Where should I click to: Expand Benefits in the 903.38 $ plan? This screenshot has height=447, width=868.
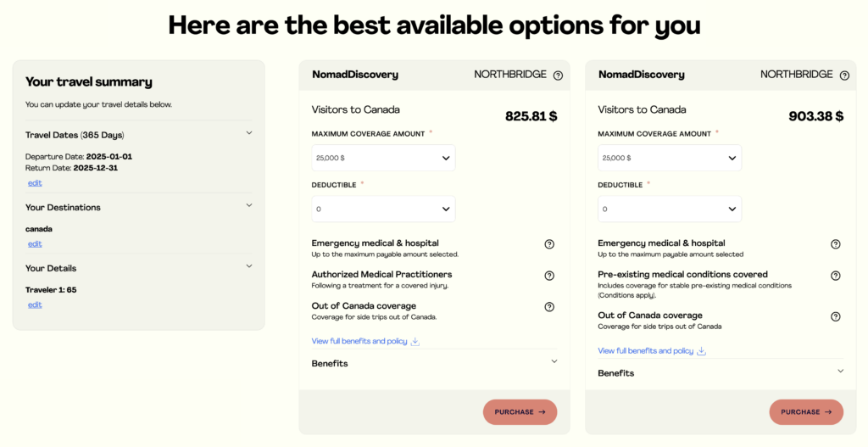(841, 372)
